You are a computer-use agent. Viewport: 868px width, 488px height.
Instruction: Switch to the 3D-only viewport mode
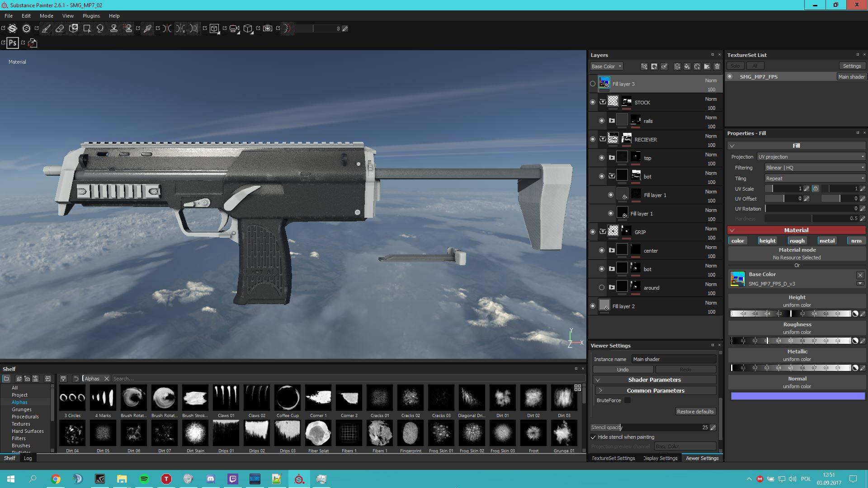pyautogui.click(x=214, y=28)
